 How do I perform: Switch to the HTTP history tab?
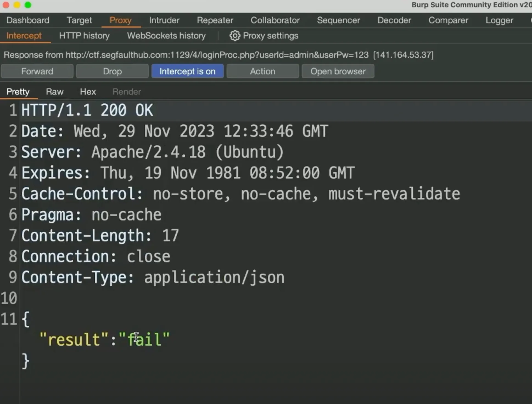84,36
